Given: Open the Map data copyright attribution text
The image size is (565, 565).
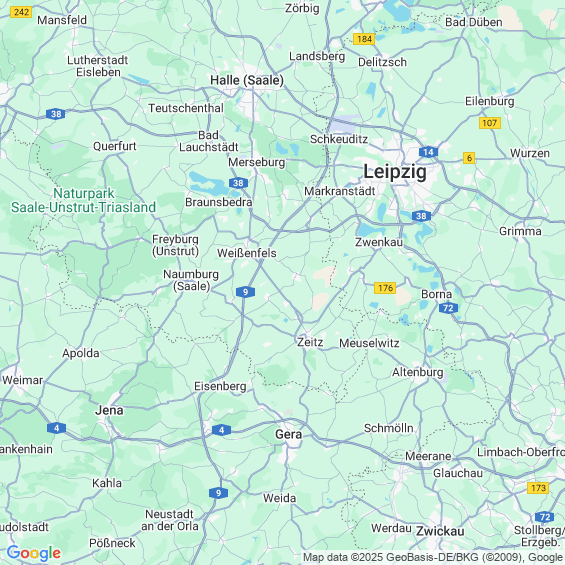Looking at the screenshot, I should pos(433,557).
